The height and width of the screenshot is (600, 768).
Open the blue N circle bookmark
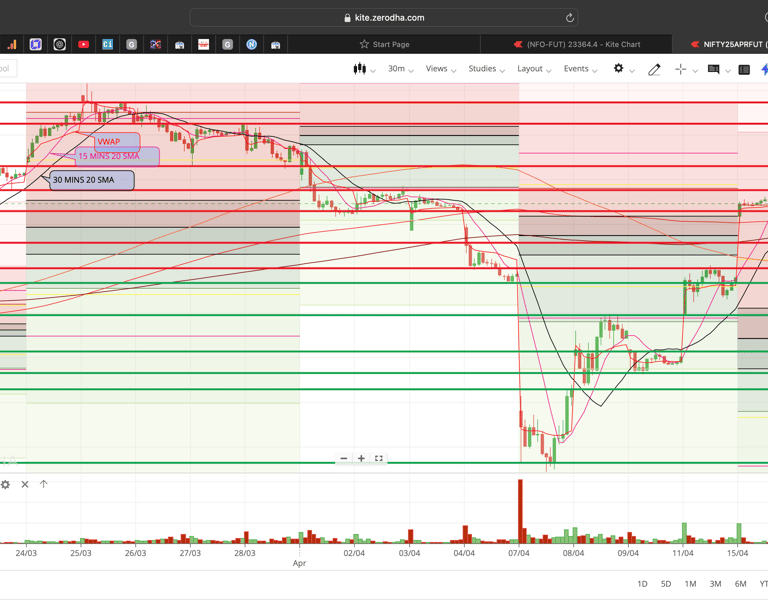click(251, 45)
